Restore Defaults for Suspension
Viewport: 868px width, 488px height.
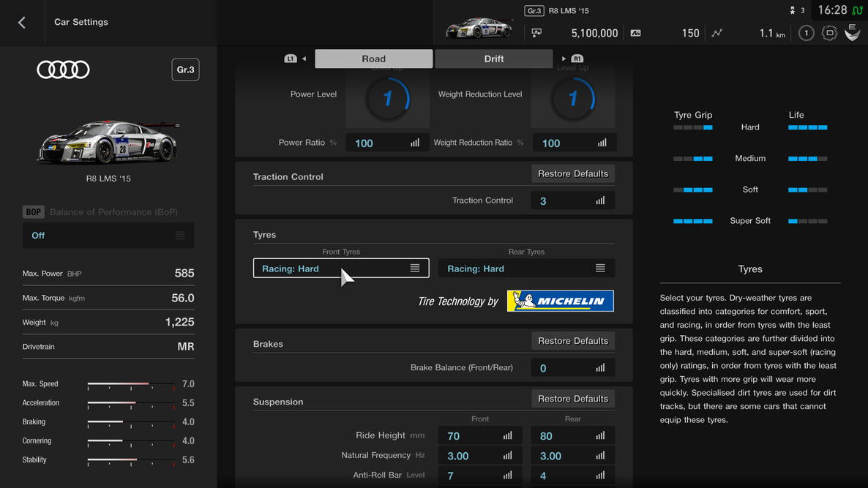(x=572, y=399)
